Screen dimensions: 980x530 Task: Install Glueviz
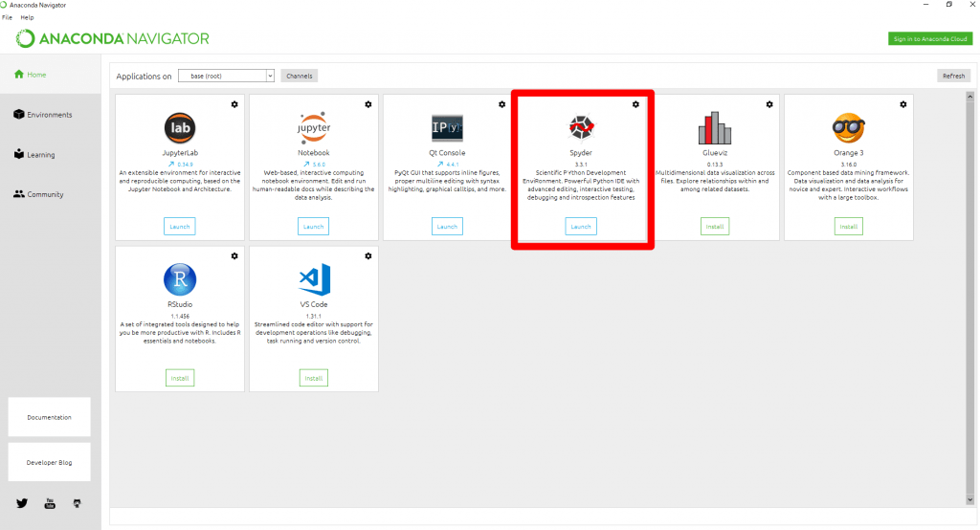[715, 226]
